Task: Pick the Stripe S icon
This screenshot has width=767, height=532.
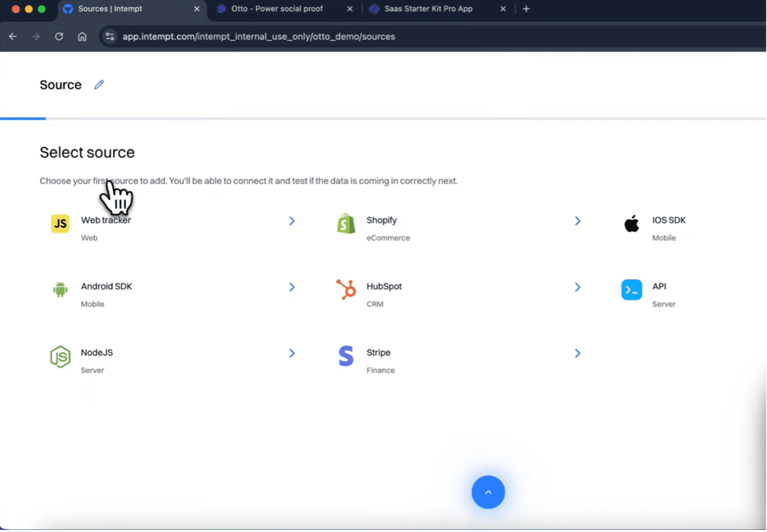Action: pyautogui.click(x=346, y=356)
